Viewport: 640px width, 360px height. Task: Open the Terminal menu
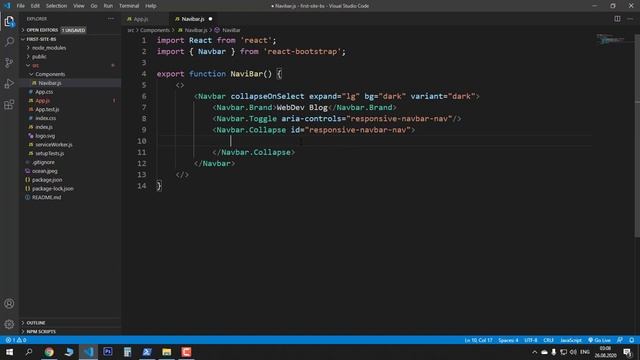129,6
